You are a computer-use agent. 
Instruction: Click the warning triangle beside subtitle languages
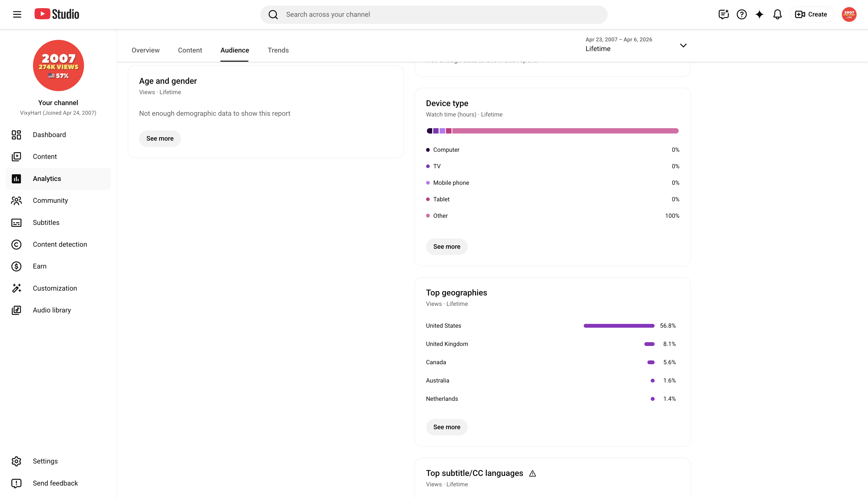(532, 473)
